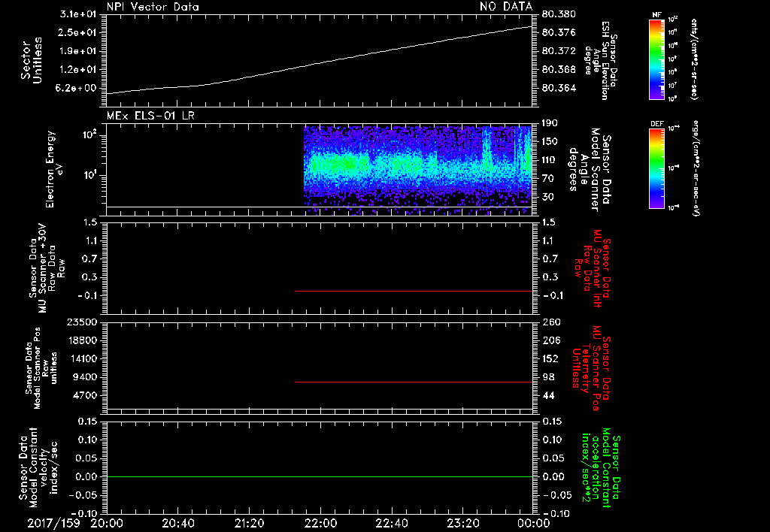Click the 'Electron Energy eV' axis title
The image size is (770, 532).
click(55, 169)
